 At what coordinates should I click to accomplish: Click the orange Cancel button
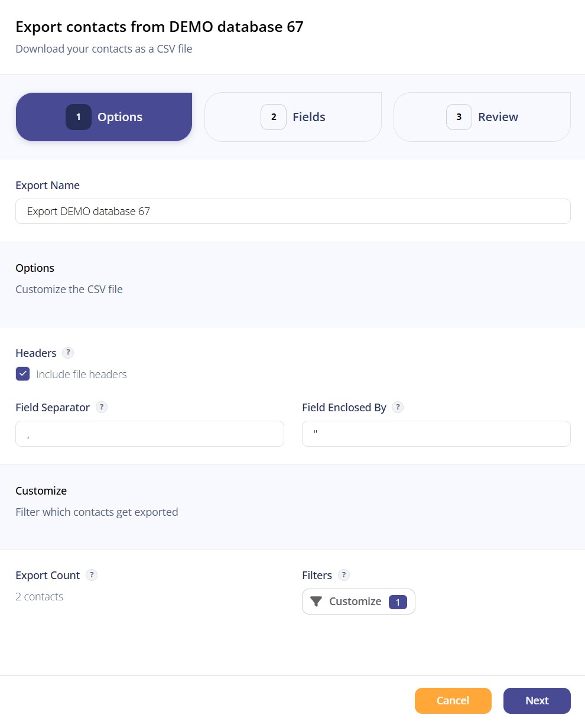coord(453,701)
